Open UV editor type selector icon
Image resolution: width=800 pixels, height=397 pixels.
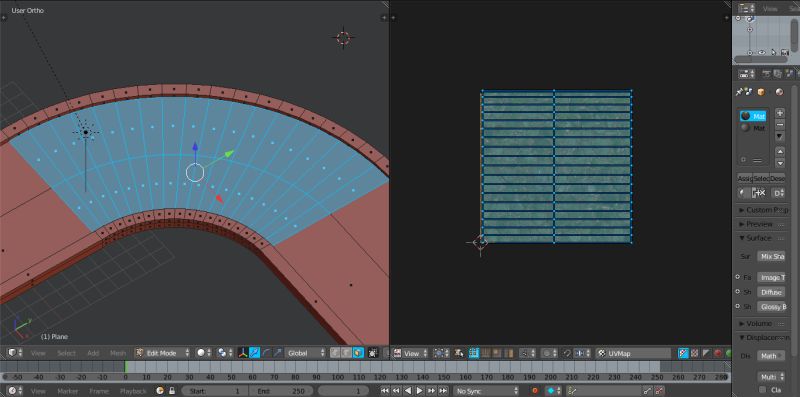397,353
